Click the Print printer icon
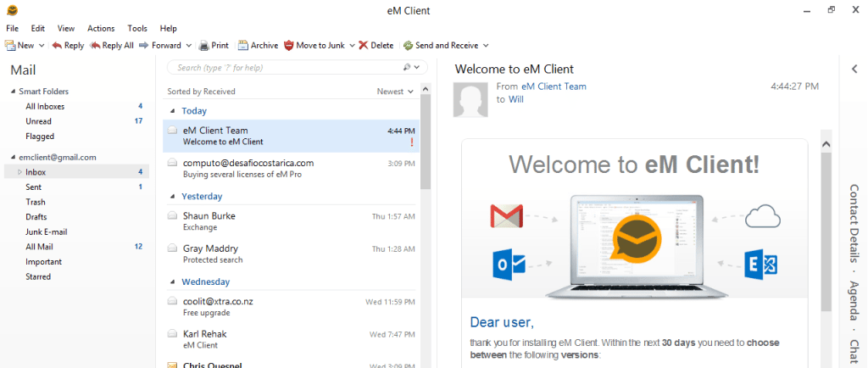The width and height of the screenshot is (868, 368). [204, 46]
